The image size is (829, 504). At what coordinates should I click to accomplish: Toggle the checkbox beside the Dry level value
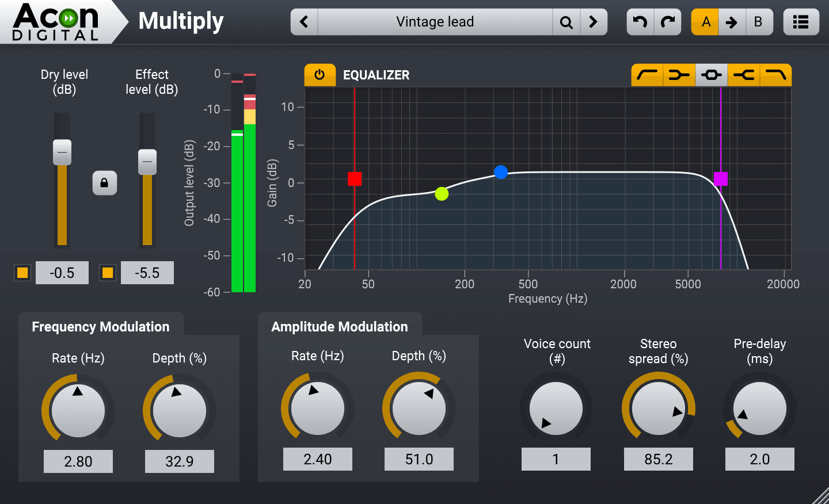(22, 272)
